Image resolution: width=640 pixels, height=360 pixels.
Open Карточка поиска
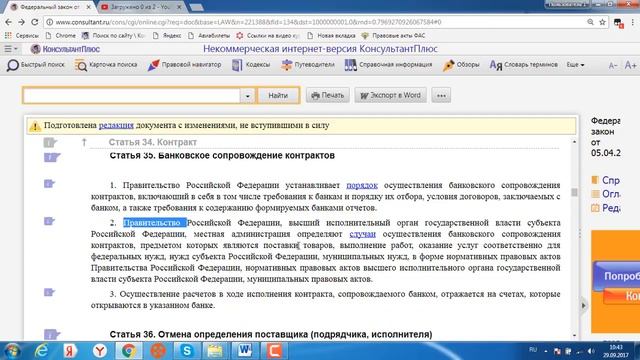click(x=106, y=65)
